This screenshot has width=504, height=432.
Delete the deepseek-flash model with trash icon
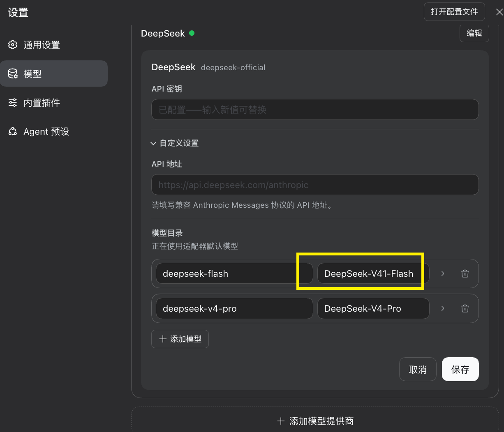tap(465, 273)
